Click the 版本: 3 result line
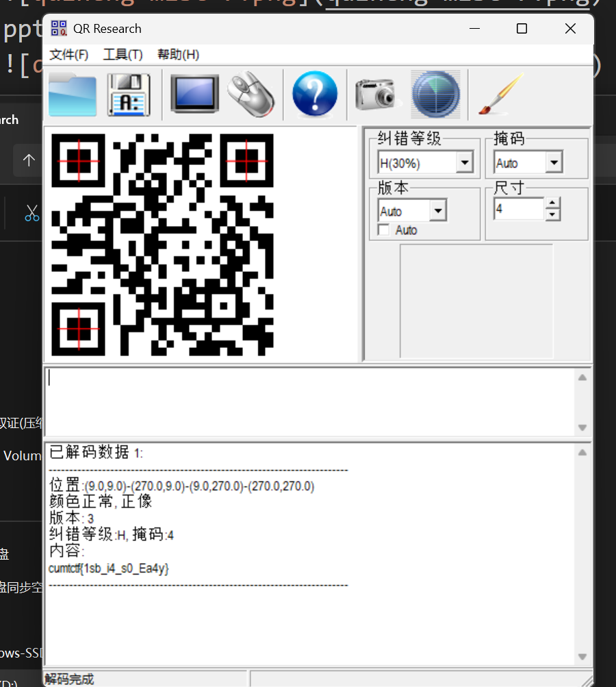Image resolution: width=616 pixels, height=687 pixels. pyautogui.click(x=71, y=519)
